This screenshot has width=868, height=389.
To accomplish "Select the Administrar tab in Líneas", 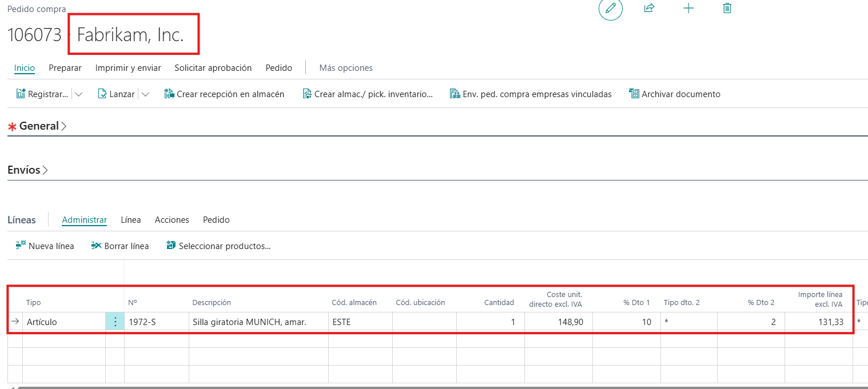I will coord(85,220).
